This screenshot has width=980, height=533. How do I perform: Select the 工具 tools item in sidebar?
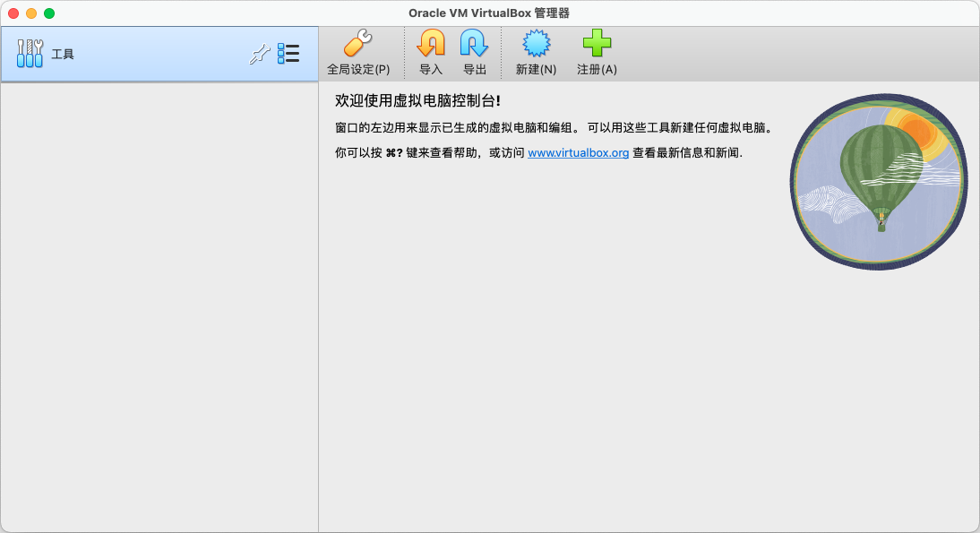(159, 54)
